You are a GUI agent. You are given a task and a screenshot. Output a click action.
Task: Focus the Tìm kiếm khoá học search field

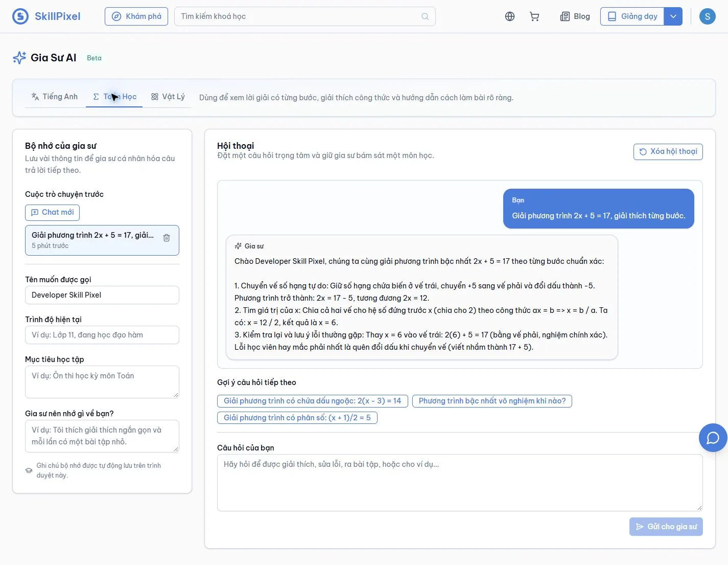pos(305,16)
